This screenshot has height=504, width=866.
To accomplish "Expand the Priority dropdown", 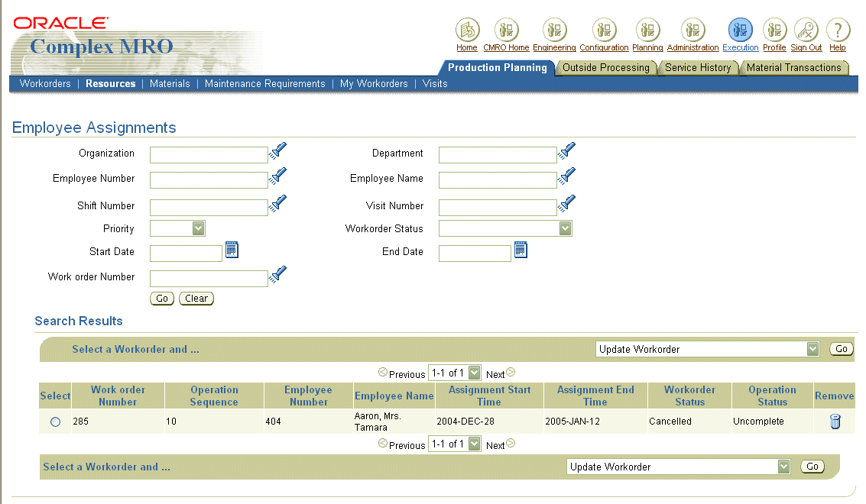I will [x=198, y=228].
